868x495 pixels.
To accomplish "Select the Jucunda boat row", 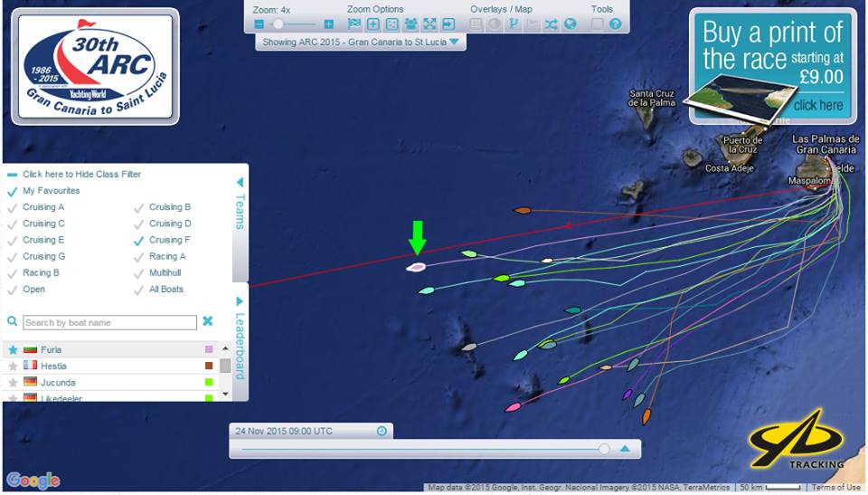I will [110, 383].
